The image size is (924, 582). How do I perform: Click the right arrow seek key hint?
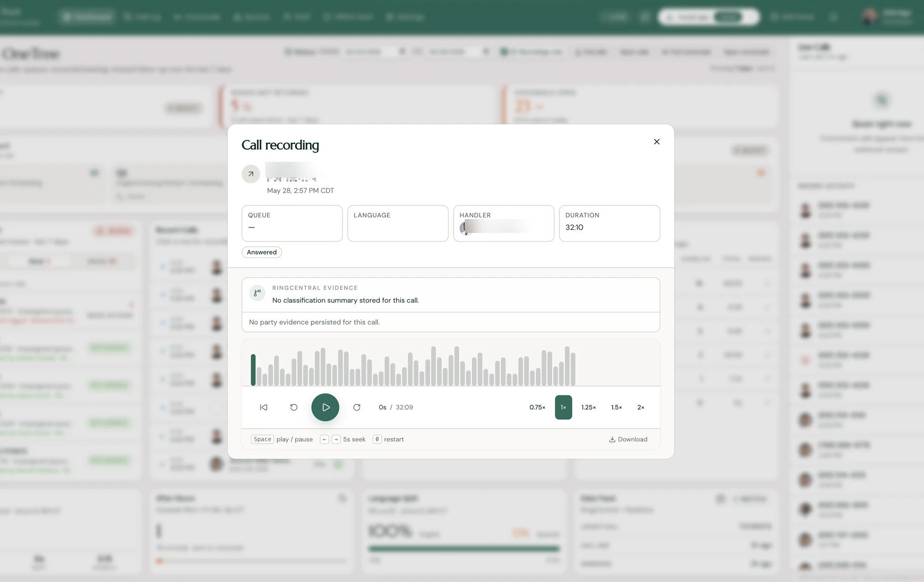tap(336, 439)
